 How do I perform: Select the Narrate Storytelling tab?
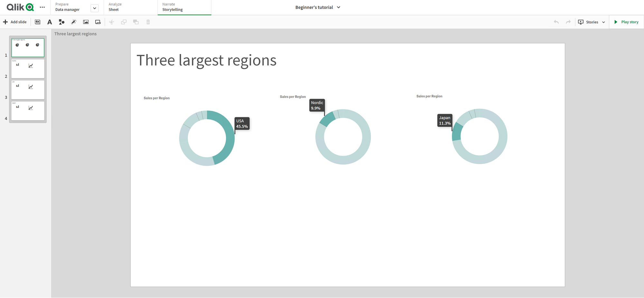click(x=184, y=7)
